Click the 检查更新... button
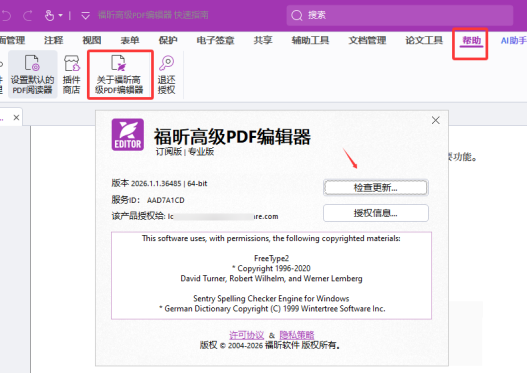The image size is (528, 373). coord(375,188)
